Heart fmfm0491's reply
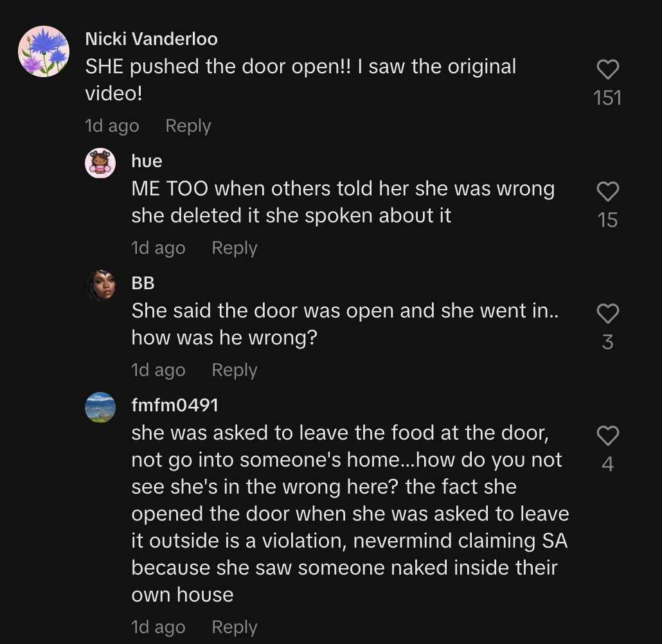662x644 pixels. point(607,436)
